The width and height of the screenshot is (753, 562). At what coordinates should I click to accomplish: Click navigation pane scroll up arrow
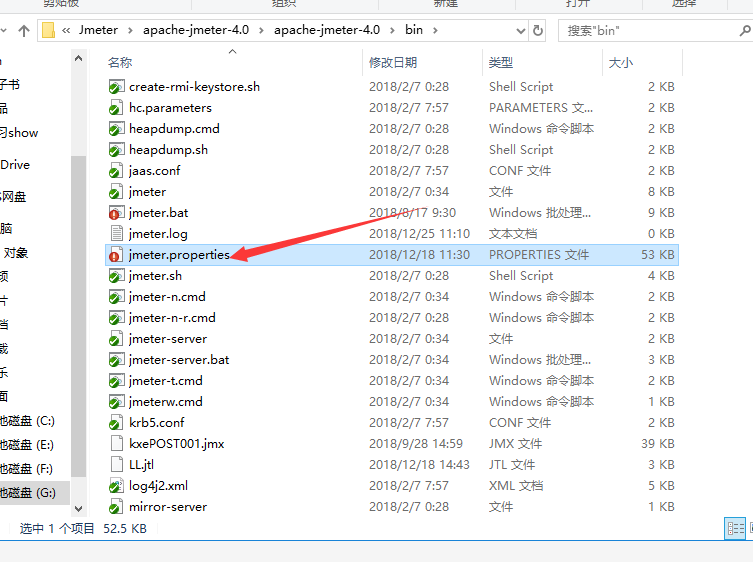click(x=79, y=59)
